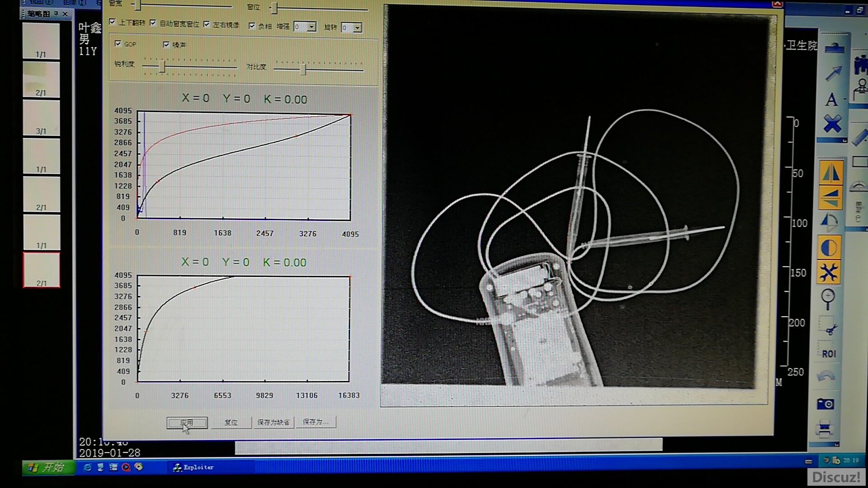Select the arrow annotation tool
Screen dimensions: 868x488
(833, 73)
